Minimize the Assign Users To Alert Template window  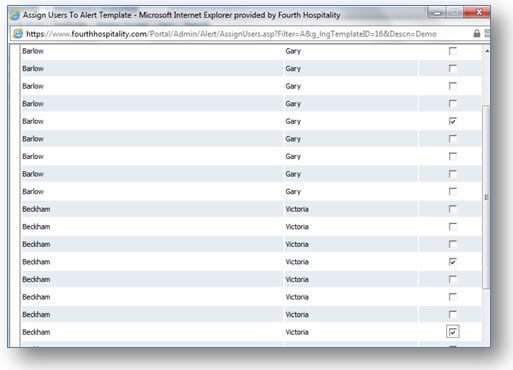(x=438, y=13)
